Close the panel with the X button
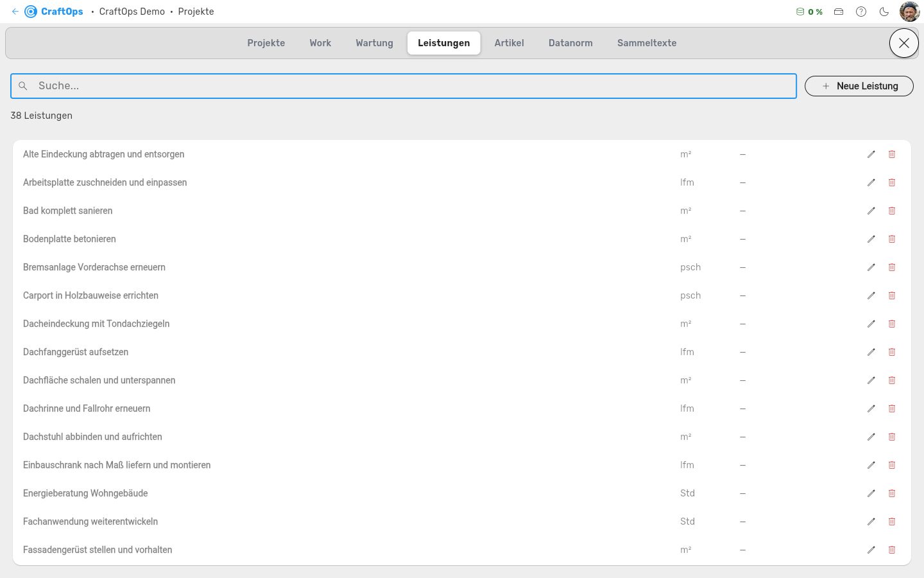The height and width of the screenshot is (578, 924). coord(903,43)
